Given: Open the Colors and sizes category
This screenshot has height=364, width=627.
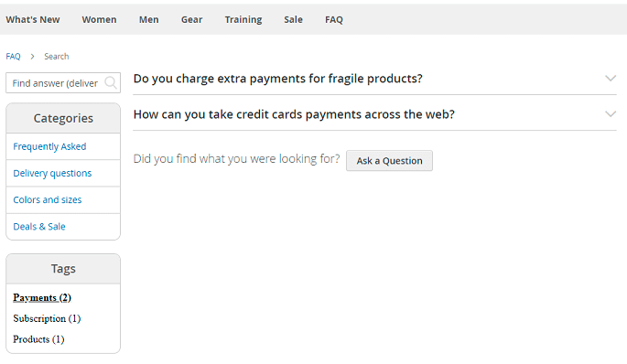Looking at the screenshot, I should coord(48,199).
